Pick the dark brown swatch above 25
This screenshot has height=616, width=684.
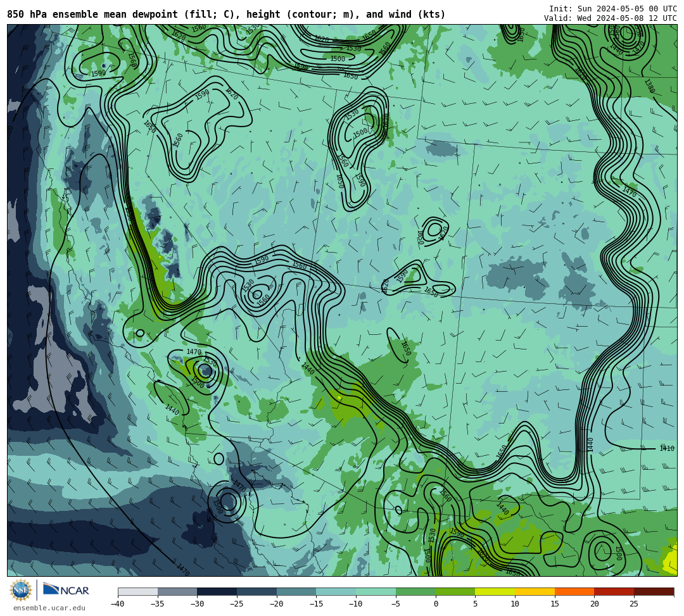[x=654, y=591]
